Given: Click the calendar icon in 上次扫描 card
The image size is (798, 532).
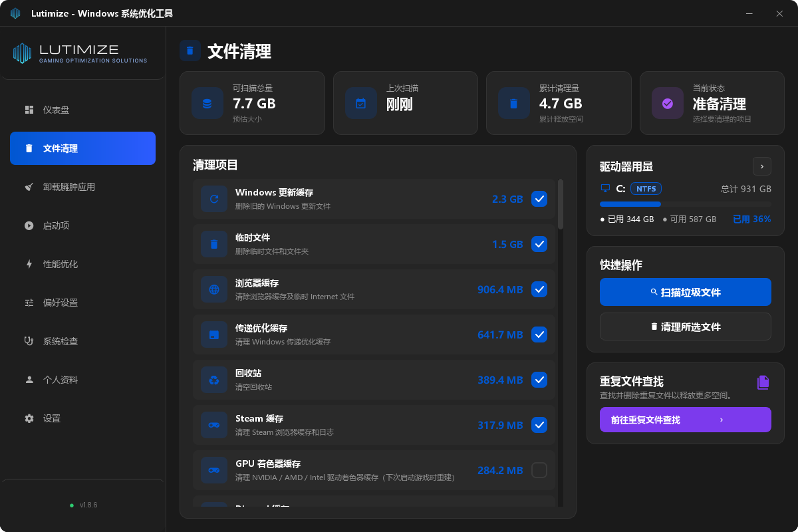Looking at the screenshot, I should tap(361, 103).
